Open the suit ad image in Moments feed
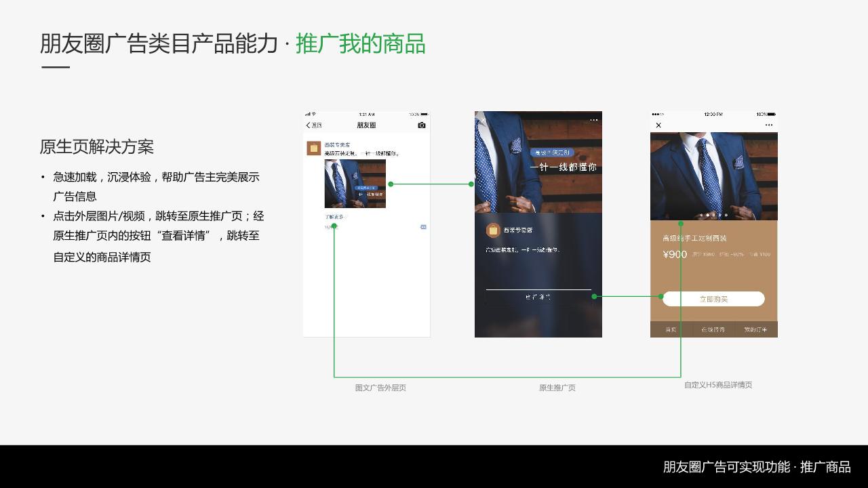Screen dimensions: 868x488 coord(355,184)
